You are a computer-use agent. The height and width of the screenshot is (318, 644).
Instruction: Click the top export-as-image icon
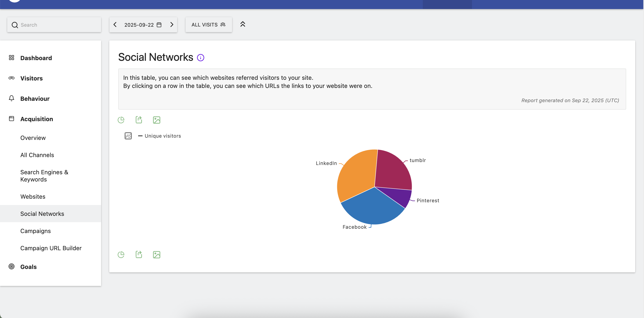[156, 120]
